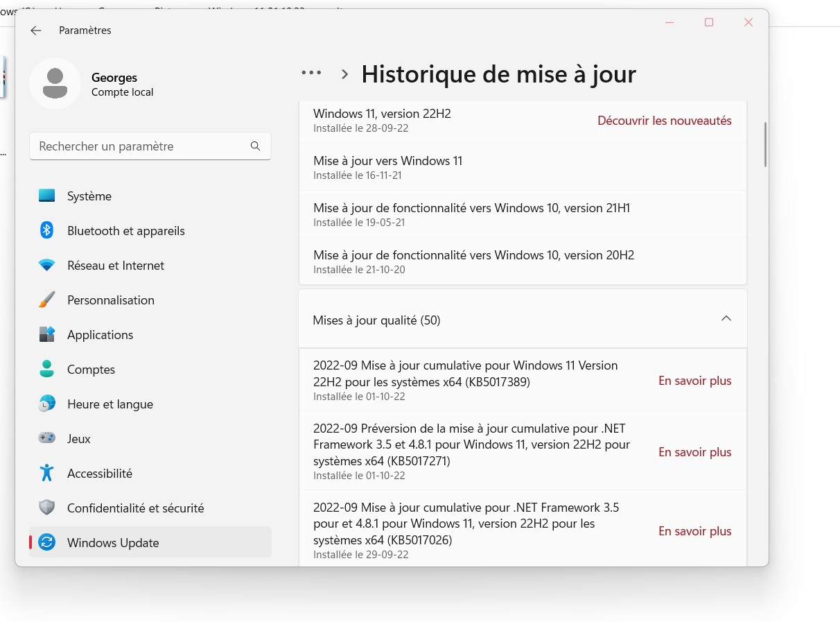Click the Windows 10 version 20H2 entry

click(473, 255)
